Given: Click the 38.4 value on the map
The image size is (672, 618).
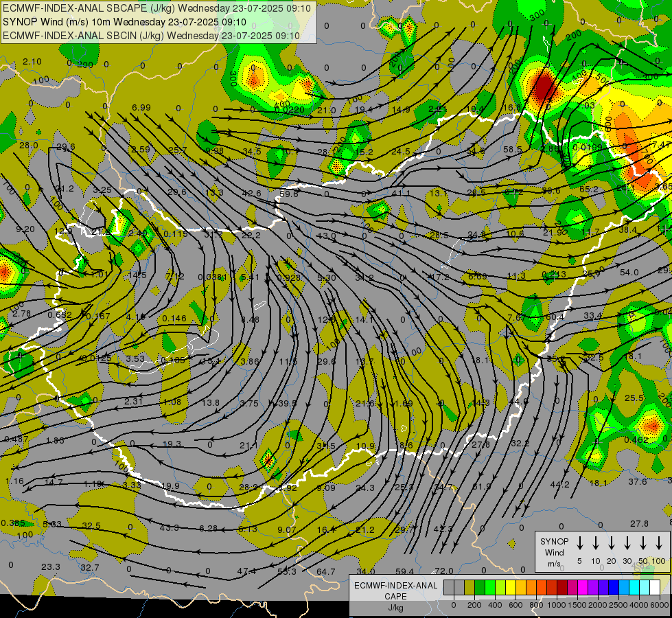Looking at the screenshot, I should 627,230.
